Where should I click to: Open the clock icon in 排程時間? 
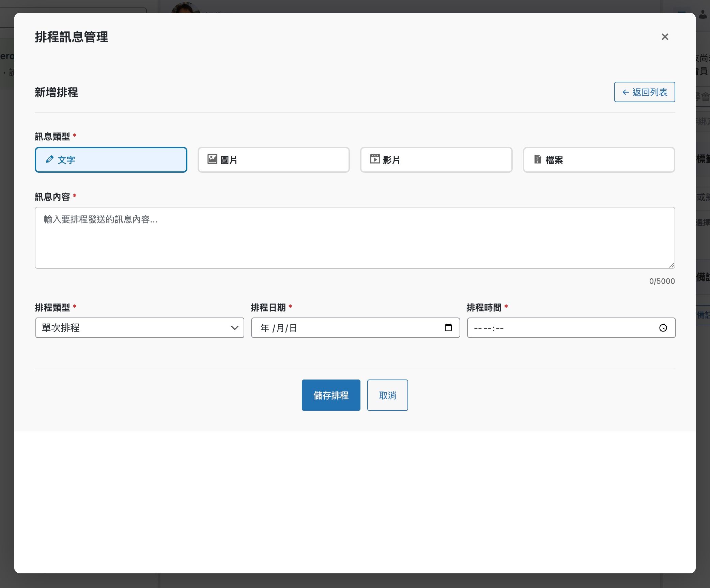663,328
